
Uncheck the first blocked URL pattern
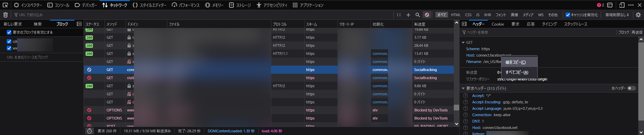coord(9,41)
